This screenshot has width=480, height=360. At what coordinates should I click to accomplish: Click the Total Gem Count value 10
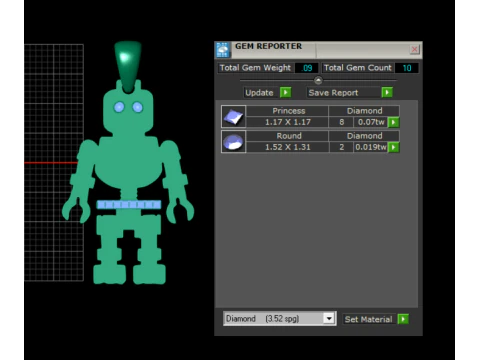point(407,68)
